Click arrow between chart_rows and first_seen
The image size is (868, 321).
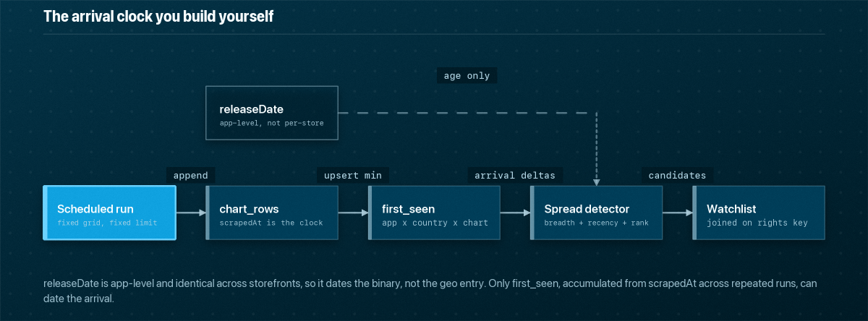coord(353,213)
